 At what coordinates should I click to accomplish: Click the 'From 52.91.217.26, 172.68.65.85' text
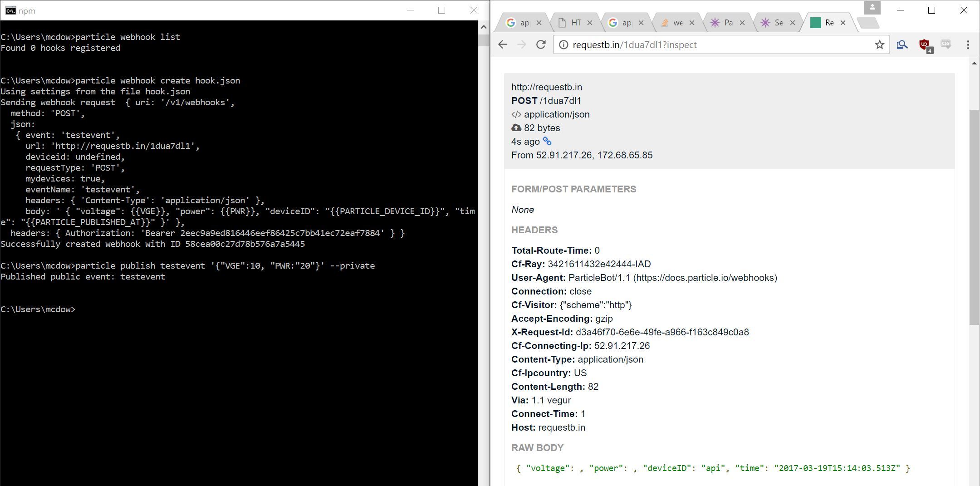pos(582,155)
